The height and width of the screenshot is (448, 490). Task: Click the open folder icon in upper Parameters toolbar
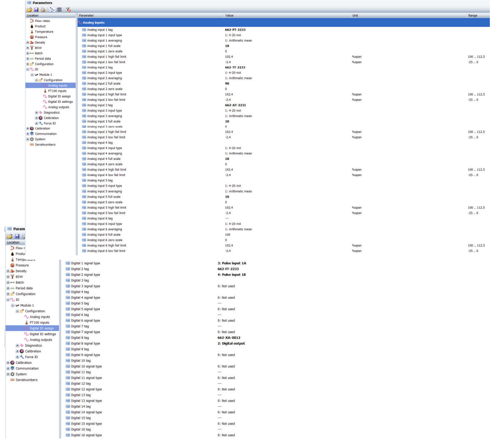pyautogui.click(x=29, y=10)
